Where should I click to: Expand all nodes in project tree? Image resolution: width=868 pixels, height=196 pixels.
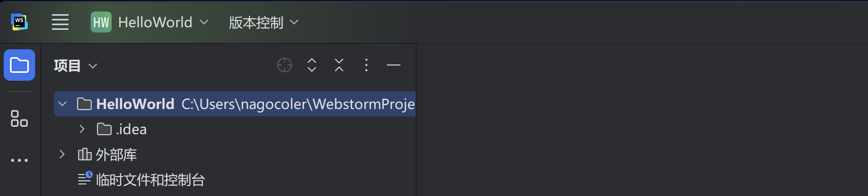(x=312, y=65)
